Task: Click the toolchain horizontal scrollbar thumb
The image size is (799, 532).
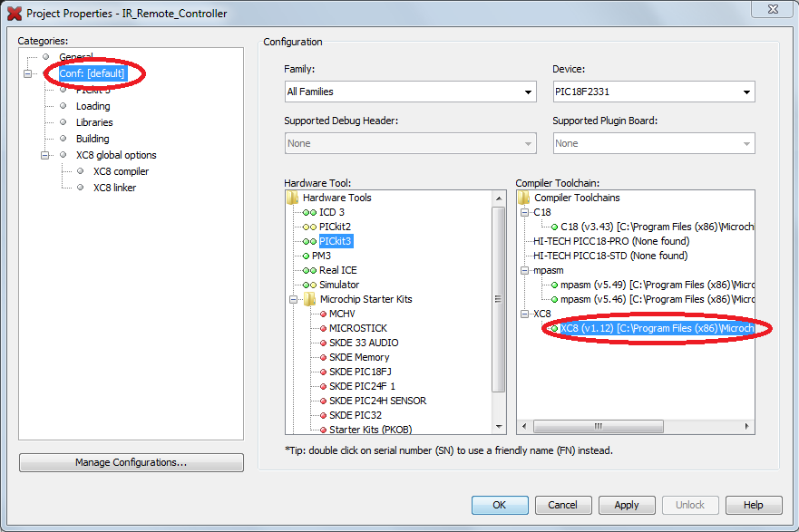Action: coord(599,426)
